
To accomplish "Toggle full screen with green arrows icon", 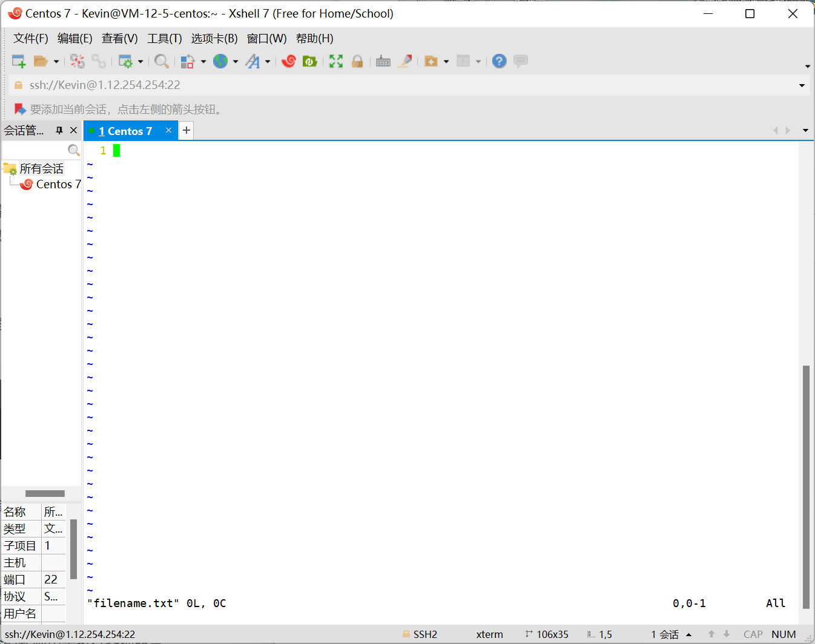I will coord(336,61).
